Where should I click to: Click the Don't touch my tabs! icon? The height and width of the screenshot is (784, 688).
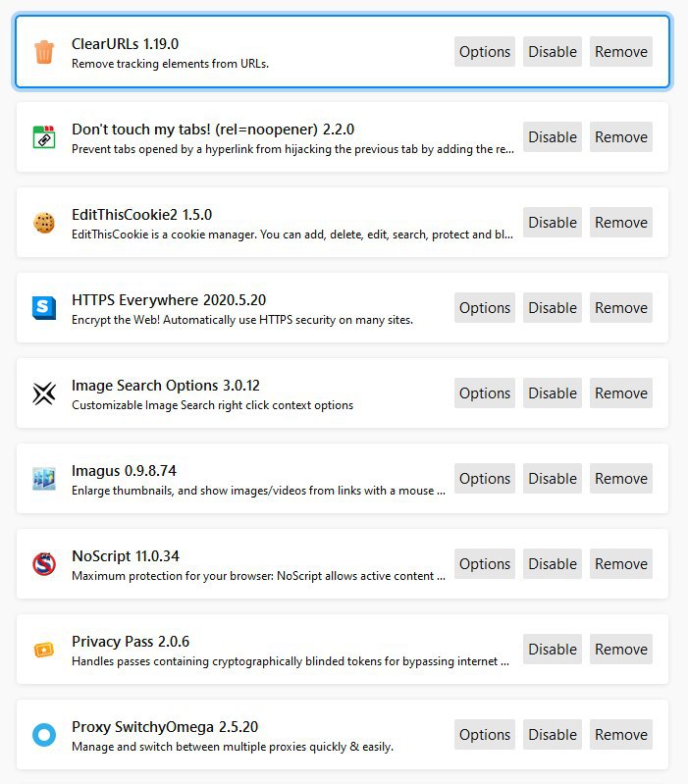click(44, 137)
